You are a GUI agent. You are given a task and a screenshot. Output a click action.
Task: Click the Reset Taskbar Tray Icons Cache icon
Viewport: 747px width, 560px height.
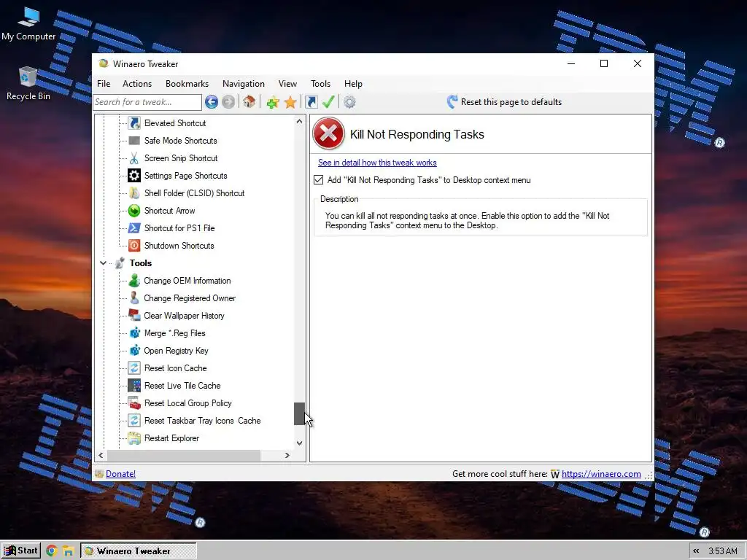[x=134, y=421]
